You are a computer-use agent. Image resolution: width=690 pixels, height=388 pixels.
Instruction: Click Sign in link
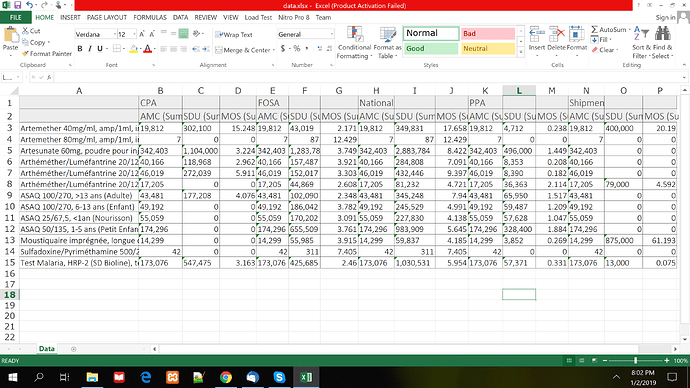point(665,18)
